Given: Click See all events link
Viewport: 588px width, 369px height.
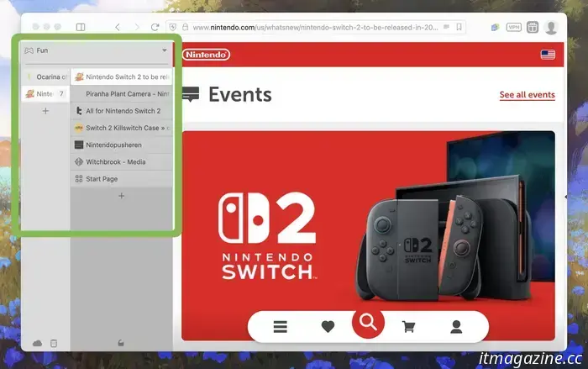Looking at the screenshot, I should click(527, 95).
